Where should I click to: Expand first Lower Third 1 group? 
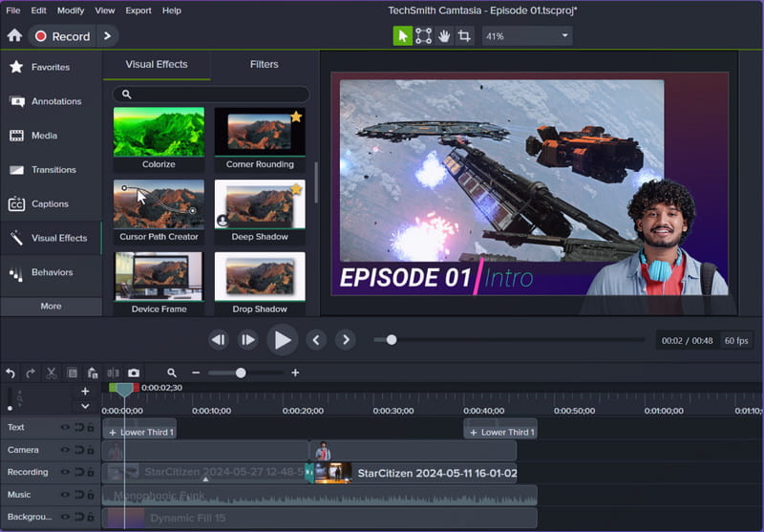(113, 433)
